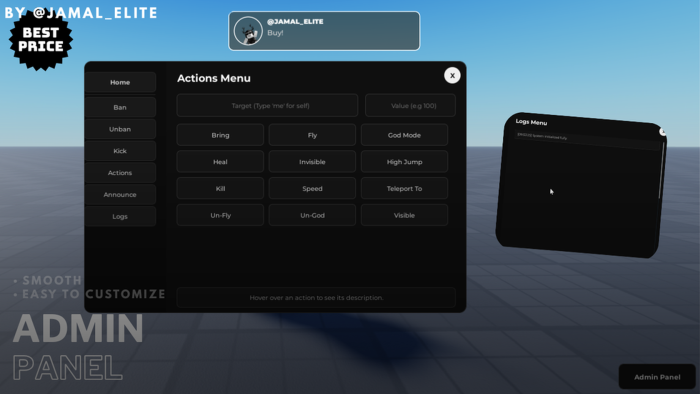700x394 pixels.
Task: Open the Announce sidebar tab
Action: [x=120, y=195]
